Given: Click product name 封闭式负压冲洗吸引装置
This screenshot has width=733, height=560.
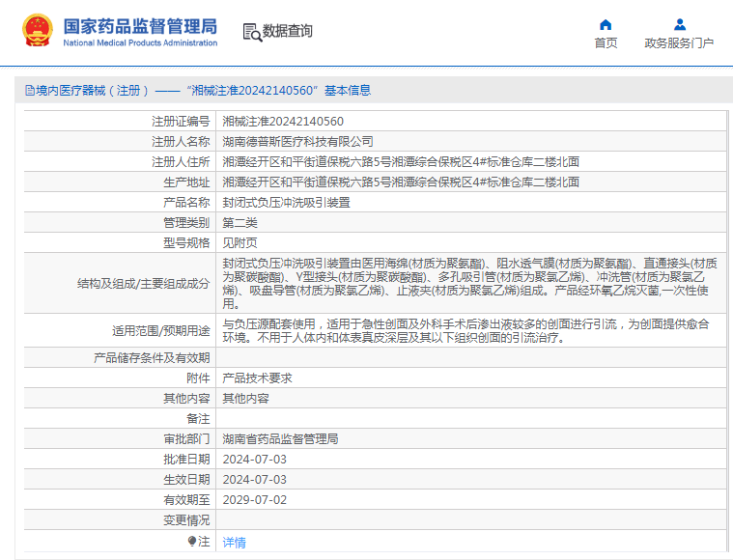Looking at the screenshot, I should [286, 203].
